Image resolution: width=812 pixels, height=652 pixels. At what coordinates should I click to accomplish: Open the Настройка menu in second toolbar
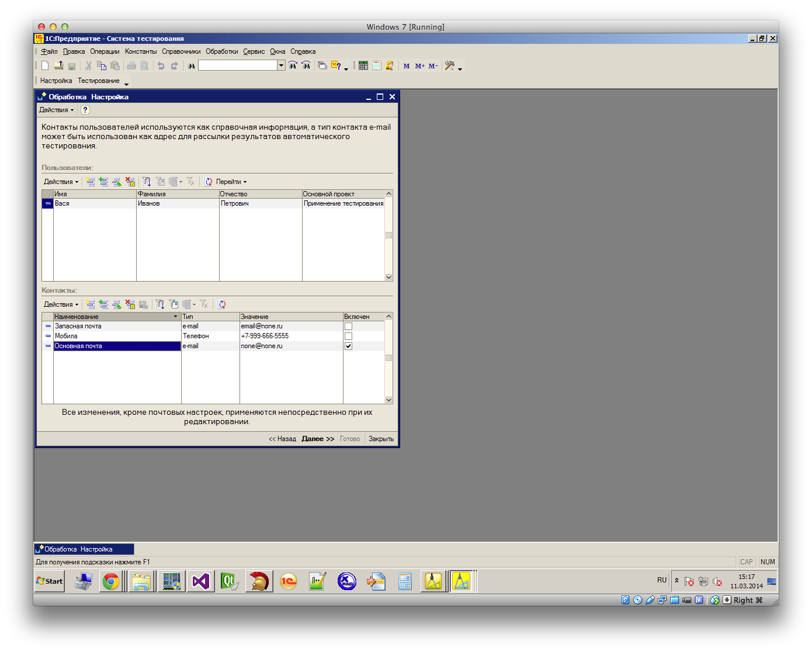[56, 81]
